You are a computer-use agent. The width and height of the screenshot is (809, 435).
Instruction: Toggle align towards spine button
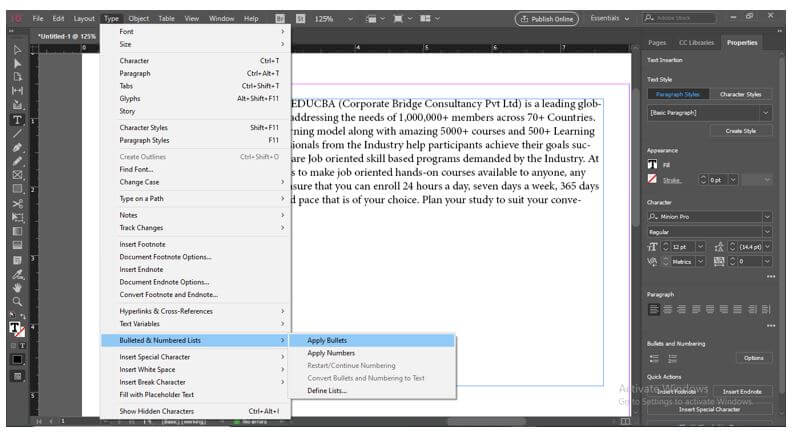pyautogui.click(x=752, y=310)
